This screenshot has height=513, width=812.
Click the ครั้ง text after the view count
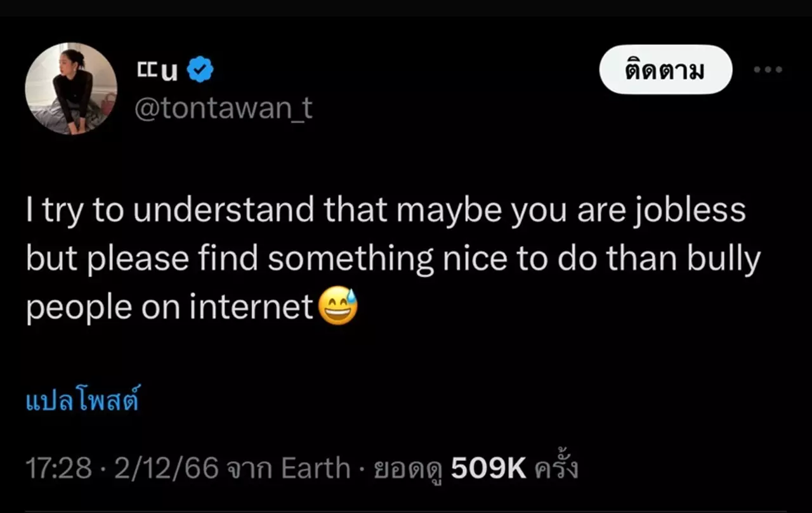[556, 469]
